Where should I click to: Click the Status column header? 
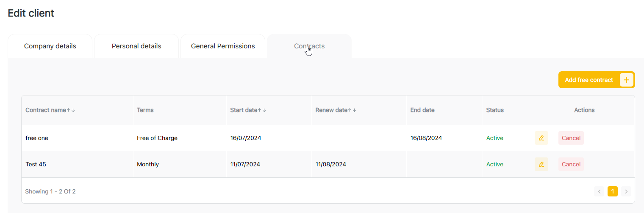[495, 110]
